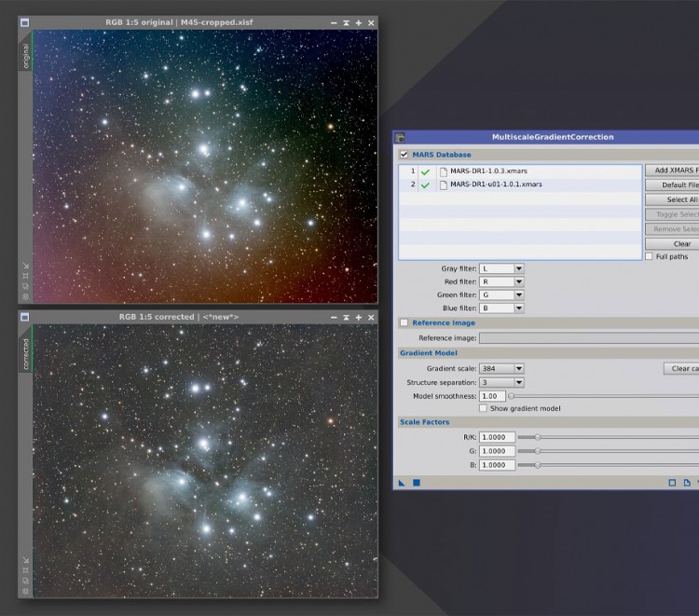Click the checkmark icon for MARS-DR1-1.0.3.xmars

coord(425,171)
